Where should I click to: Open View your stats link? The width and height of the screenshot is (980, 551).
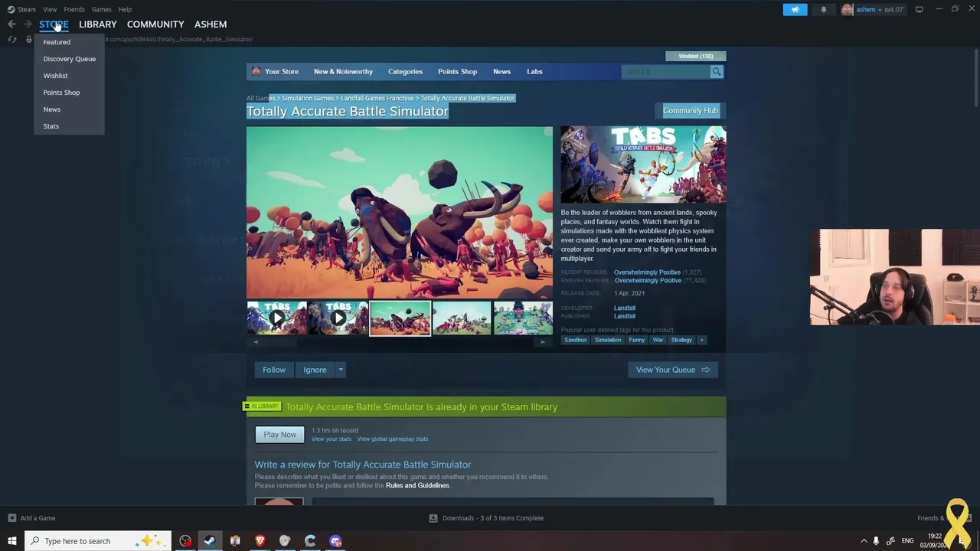(x=332, y=439)
